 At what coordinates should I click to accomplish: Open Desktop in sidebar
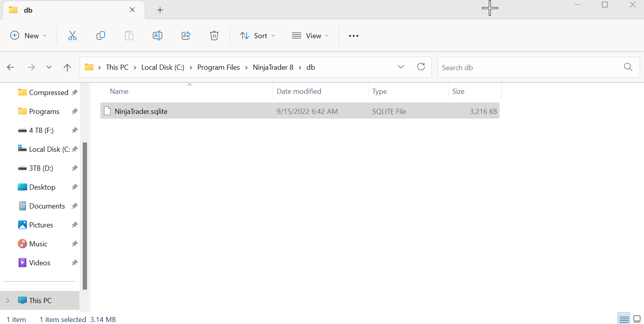(42, 187)
